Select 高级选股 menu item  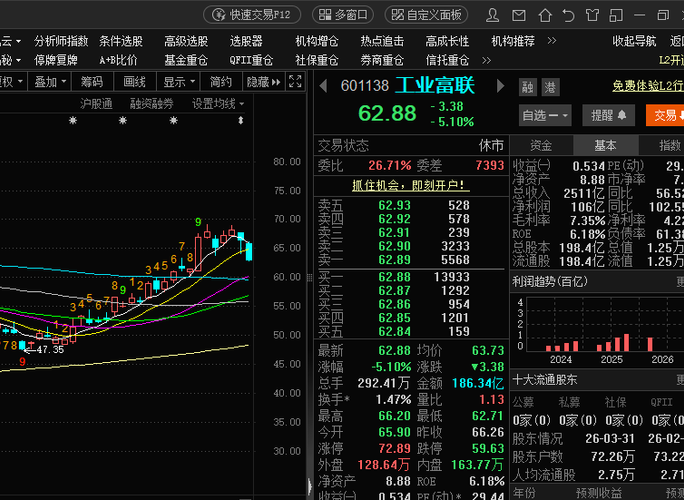coord(186,41)
